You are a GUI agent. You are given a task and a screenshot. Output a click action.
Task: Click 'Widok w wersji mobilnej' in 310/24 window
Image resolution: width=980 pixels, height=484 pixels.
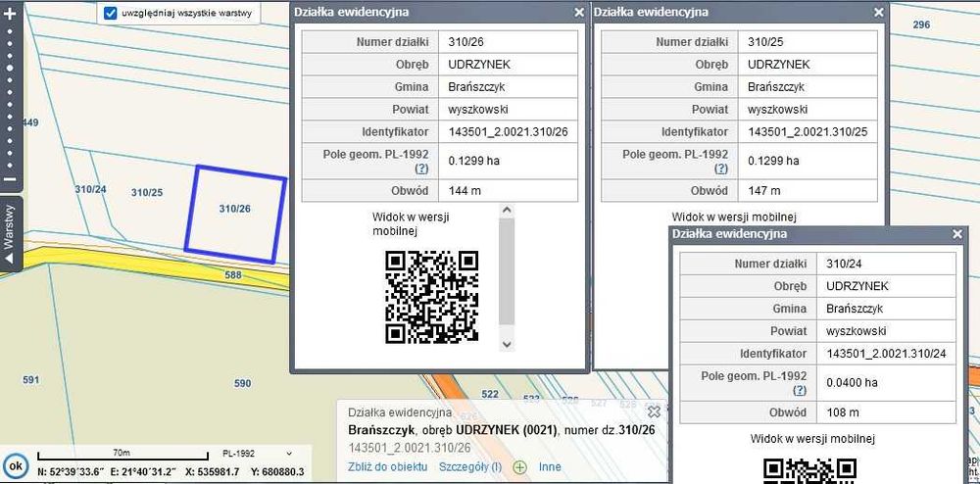click(x=812, y=439)
